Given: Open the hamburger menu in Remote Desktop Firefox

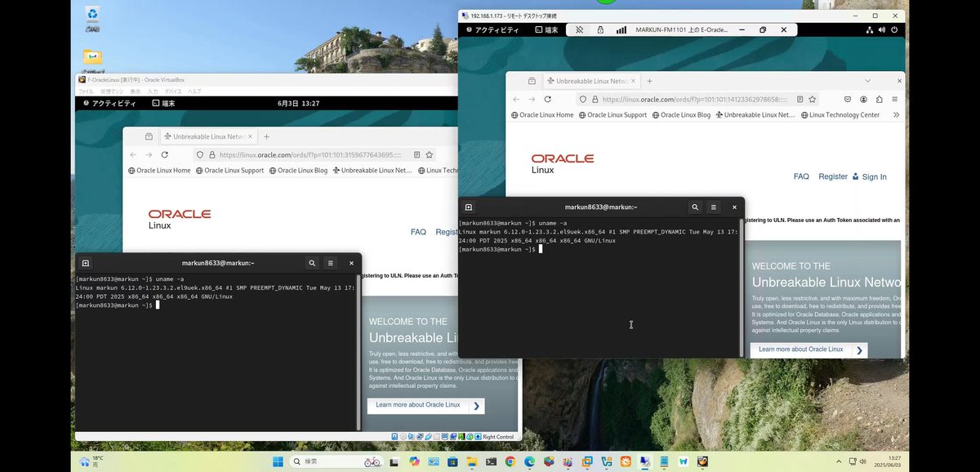Looking at the screenshot, I should [894, 99].
